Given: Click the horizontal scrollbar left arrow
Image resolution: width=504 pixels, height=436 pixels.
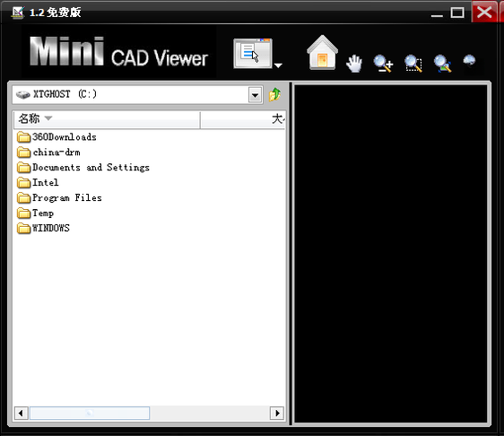Looking at the screenshot, I should coord(22,413).
